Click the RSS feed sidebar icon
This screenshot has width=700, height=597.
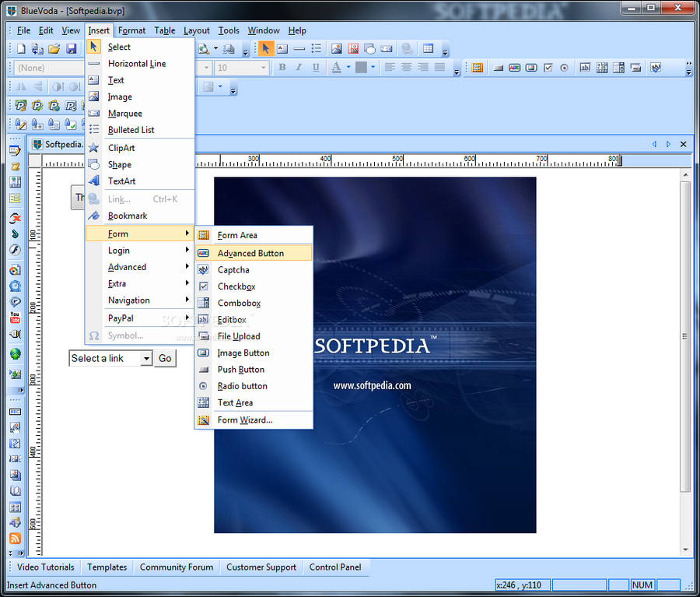point(15,539)
